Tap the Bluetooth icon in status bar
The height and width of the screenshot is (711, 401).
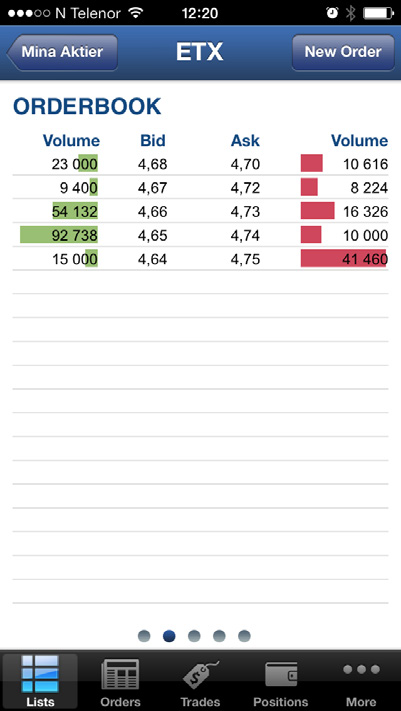350,13
